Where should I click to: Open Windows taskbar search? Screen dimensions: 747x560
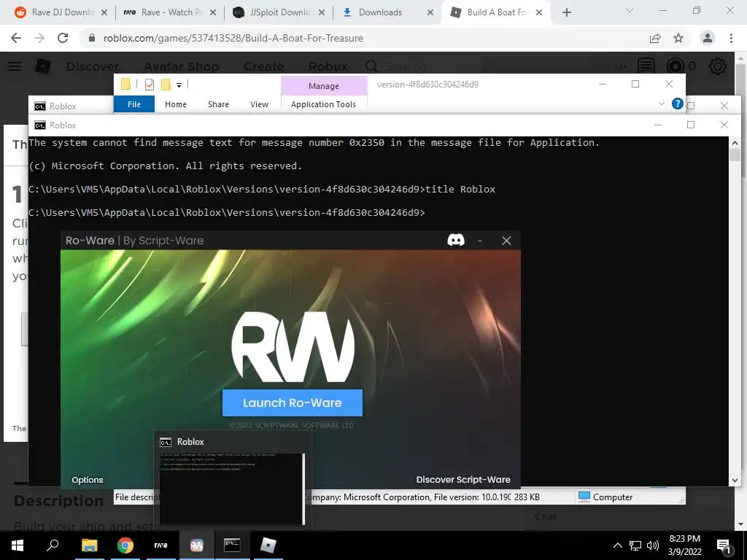(x=53, y=545)
